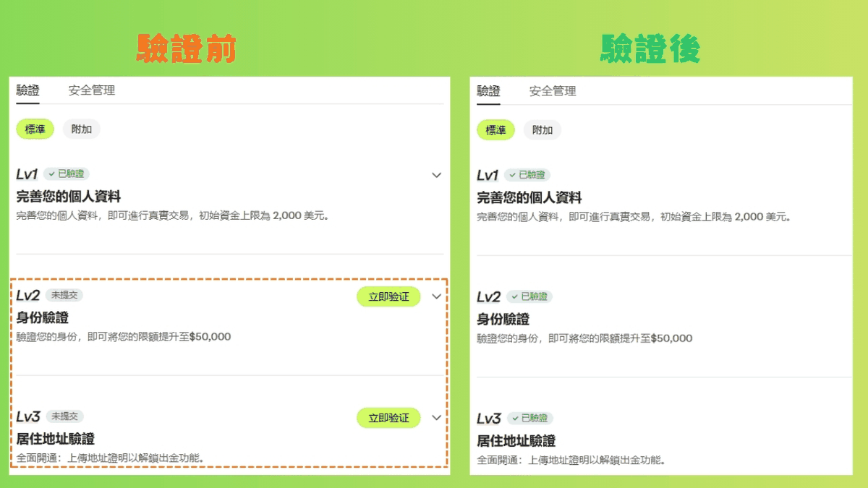Click Lv3 label in right 驗證後 panel
Image resolution: width=868 pixels, height=488 pixels.
[x=489, y=419]
